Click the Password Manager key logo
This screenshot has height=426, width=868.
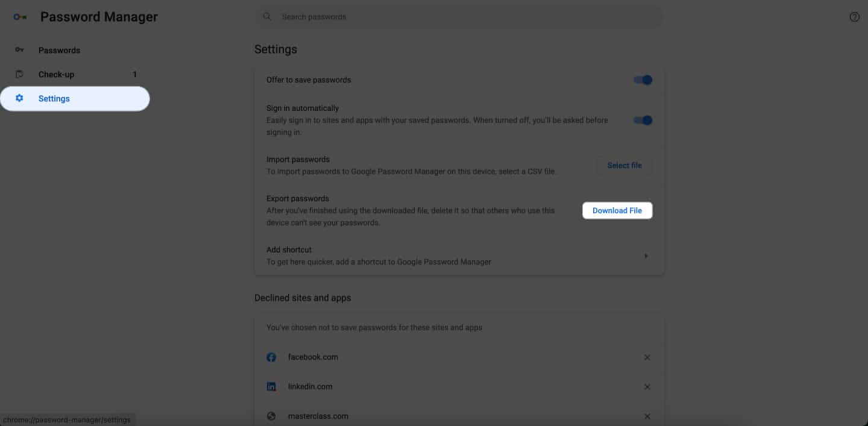[20, 17]
